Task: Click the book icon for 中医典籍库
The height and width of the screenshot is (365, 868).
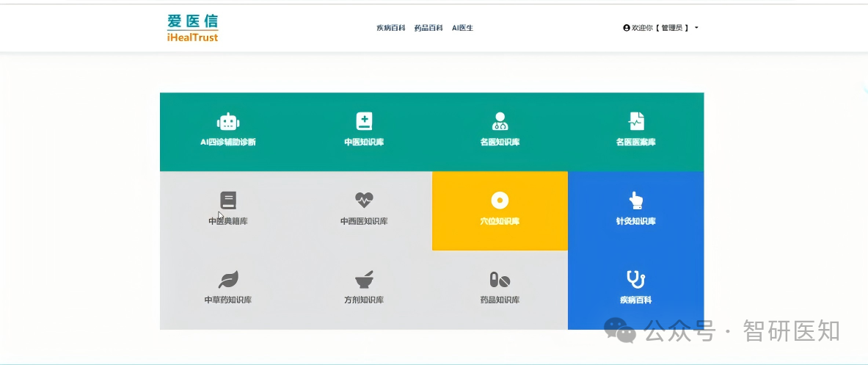Action: (x=228, y=200)
